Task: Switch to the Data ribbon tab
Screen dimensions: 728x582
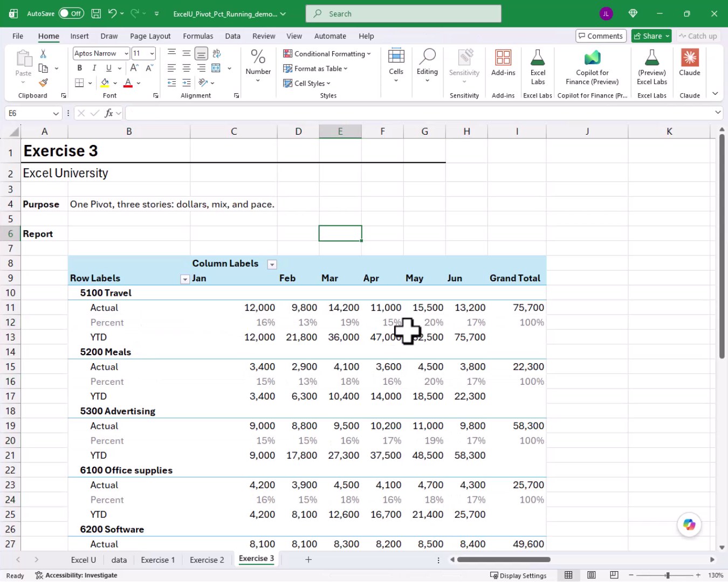Action: (x=232, y=36)
